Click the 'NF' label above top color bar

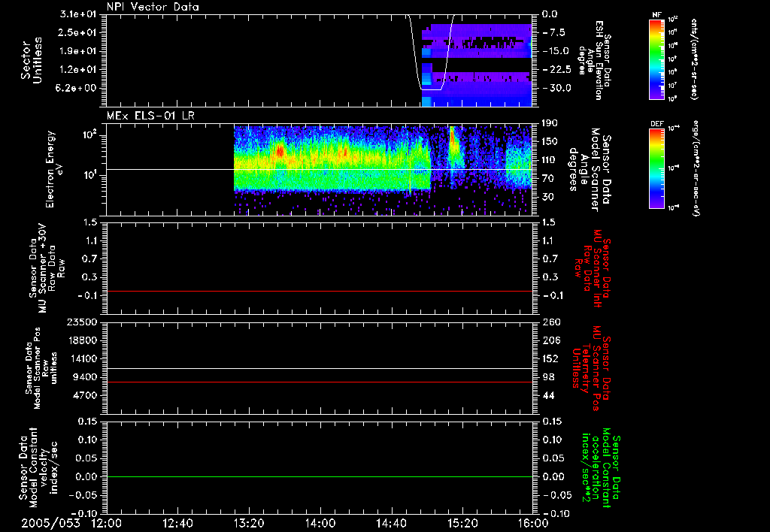[656, 15]
